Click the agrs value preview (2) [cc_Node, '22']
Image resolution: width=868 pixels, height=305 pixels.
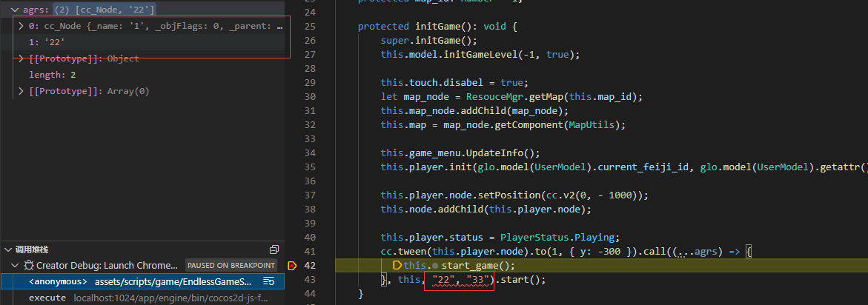point(105,10)
